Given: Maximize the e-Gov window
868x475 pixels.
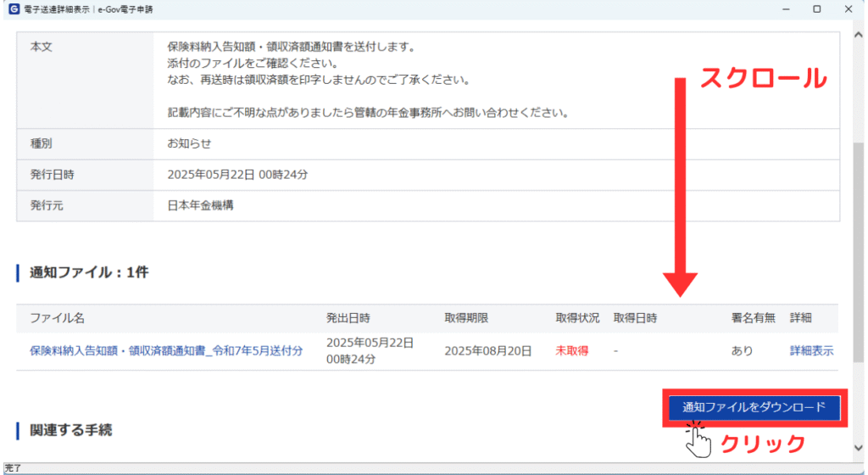Looking at the screenshot, I should [816, 8].
